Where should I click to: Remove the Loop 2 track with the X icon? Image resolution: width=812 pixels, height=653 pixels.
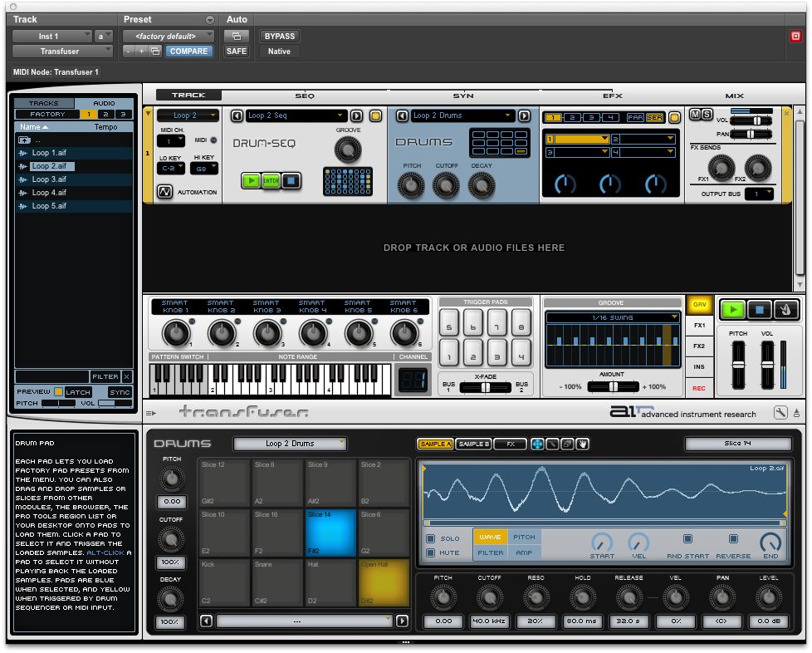(786, 112)
